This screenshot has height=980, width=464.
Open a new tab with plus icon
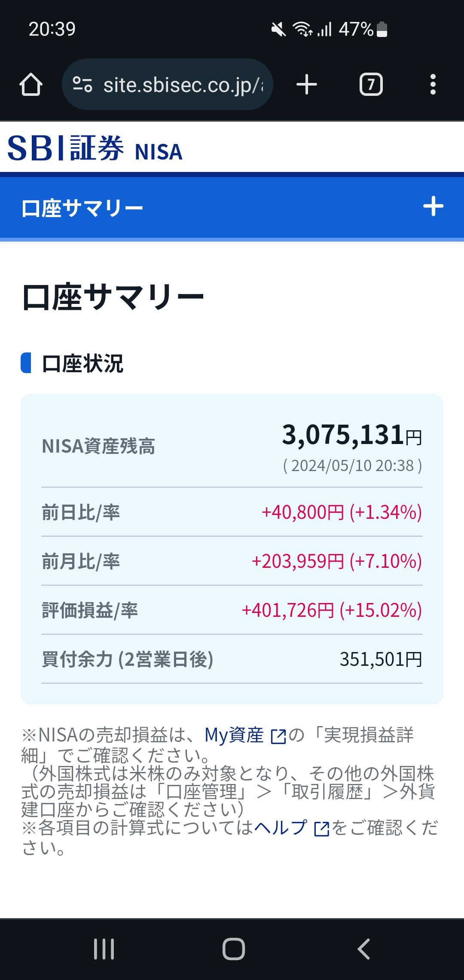click(307, 84)
